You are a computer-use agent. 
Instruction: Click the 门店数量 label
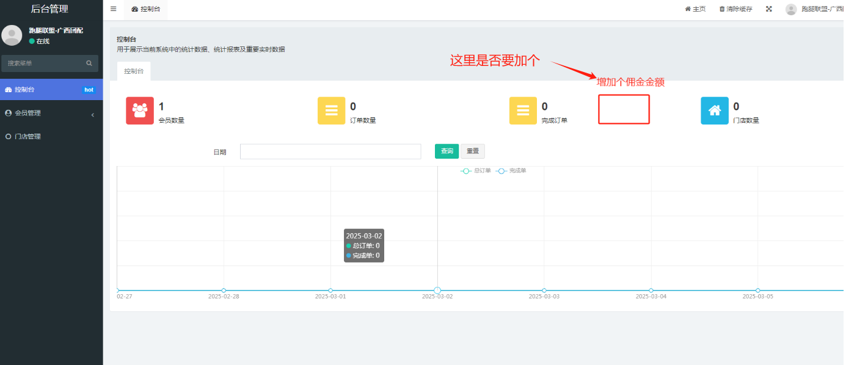[746, 120]
